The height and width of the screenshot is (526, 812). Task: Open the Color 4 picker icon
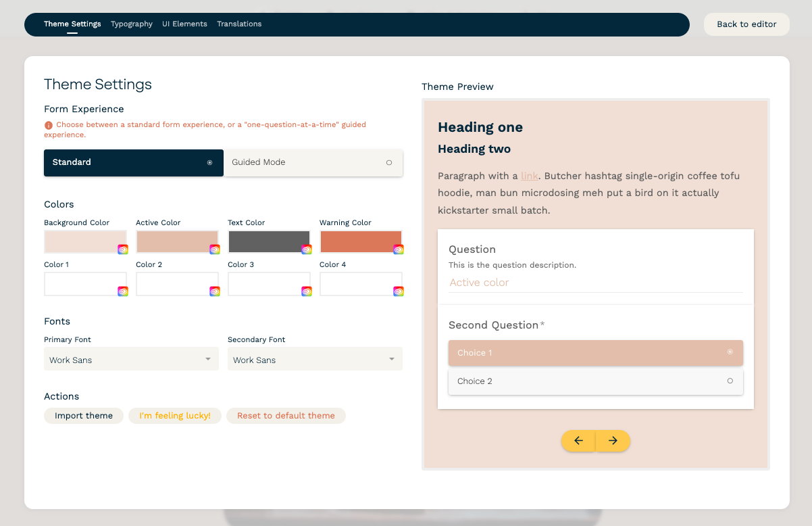coord(398,291)
